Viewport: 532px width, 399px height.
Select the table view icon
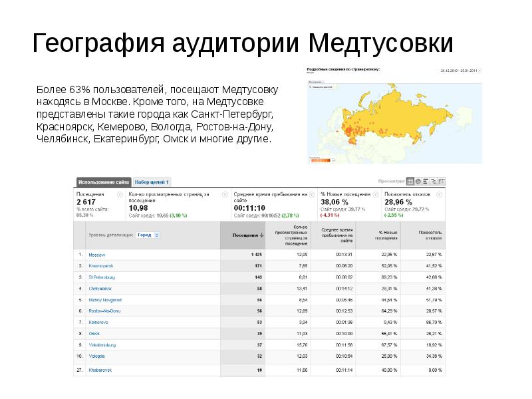click(x=410, y=181)
